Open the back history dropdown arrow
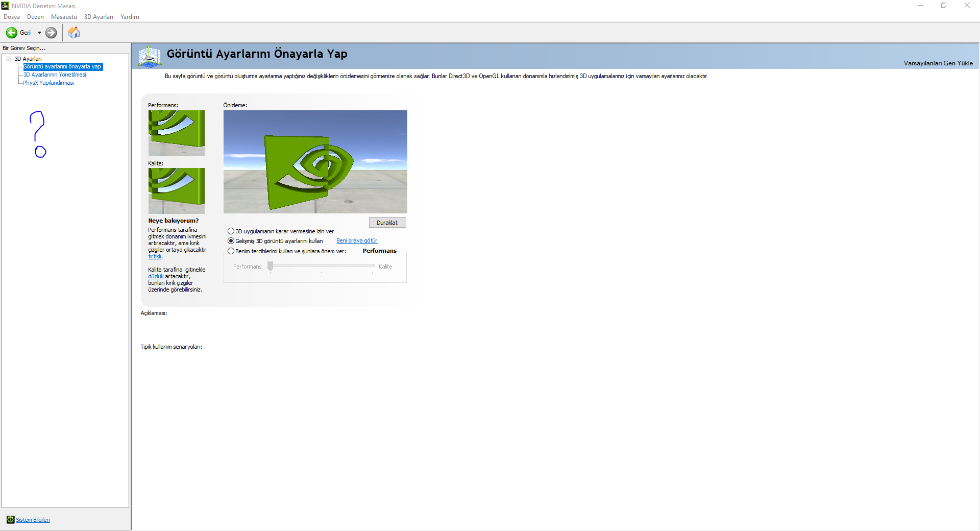Screen dimensions: 980x531 coord(39,33)
